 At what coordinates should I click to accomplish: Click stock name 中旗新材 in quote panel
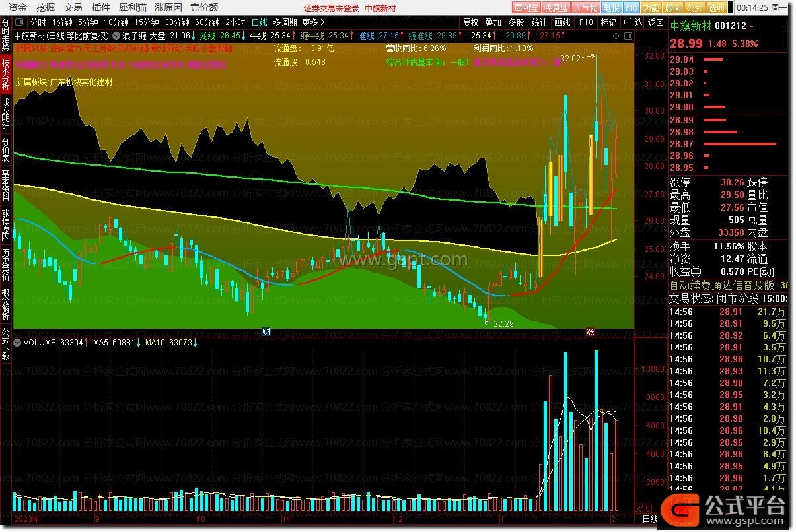point(690,26)
